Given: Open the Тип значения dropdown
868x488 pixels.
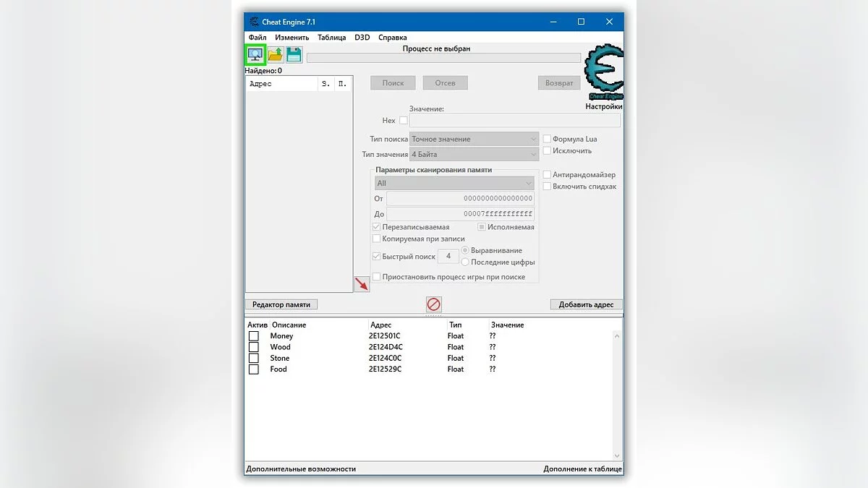Looking at the screenshot, I should (x=474, y=154).
